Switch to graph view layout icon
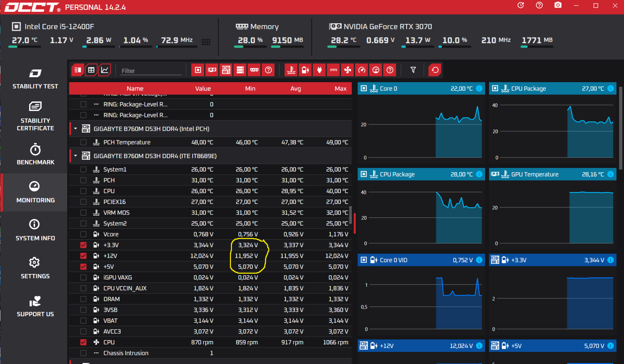624x364 pixels. tap(105, 70)
